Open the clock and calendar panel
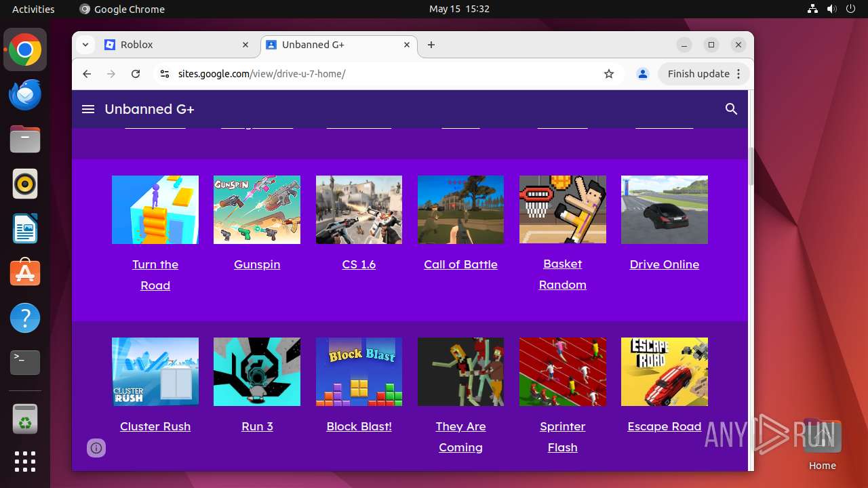Screen dimensions: 868x488 tap(459, 9)
